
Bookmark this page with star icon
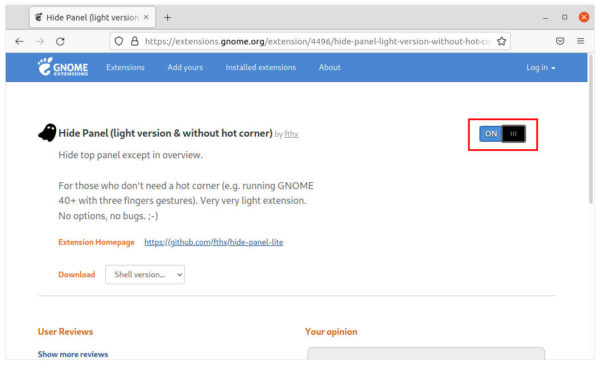click(501, 41)
